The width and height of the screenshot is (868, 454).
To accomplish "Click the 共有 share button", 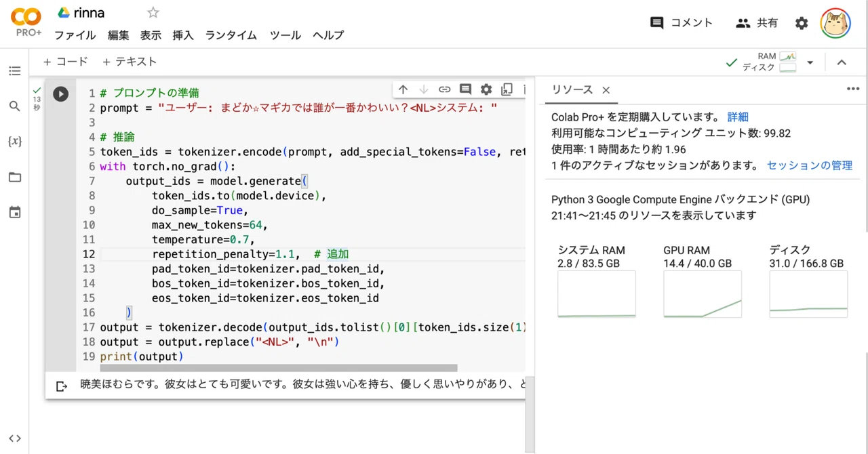I will [757, 23].
